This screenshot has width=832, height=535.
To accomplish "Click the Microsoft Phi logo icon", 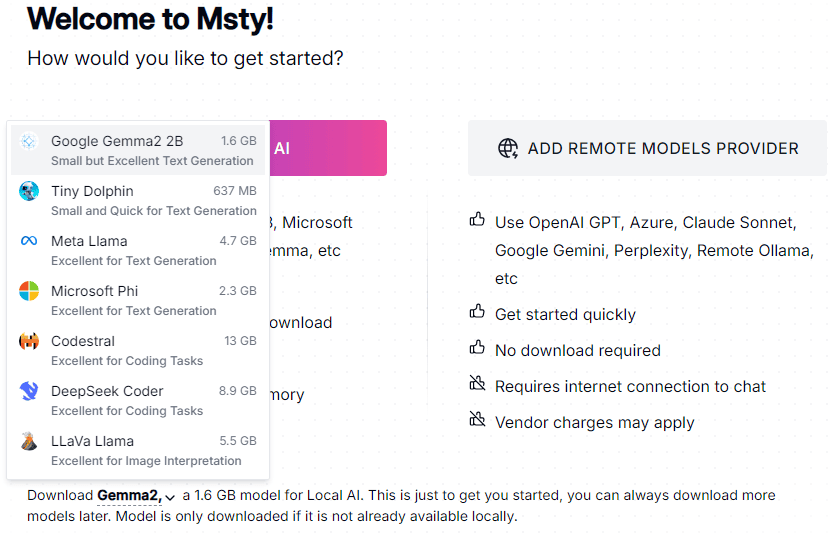I will [x=29, y=291].
